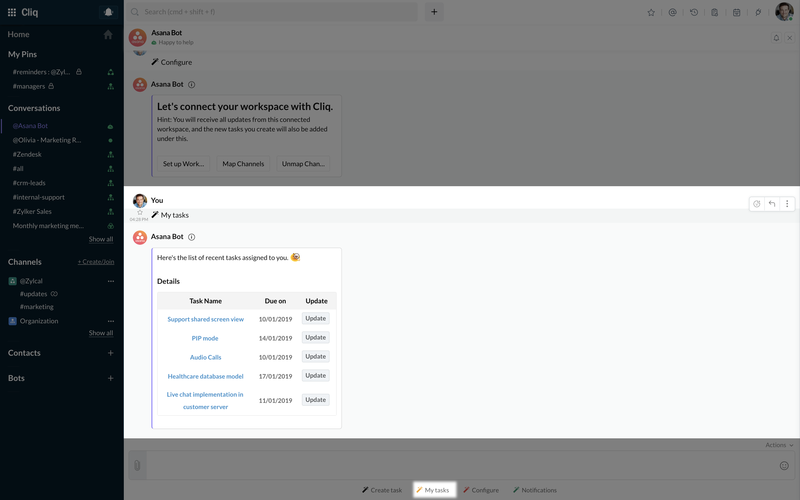Show all conversations

click(101, 239)
